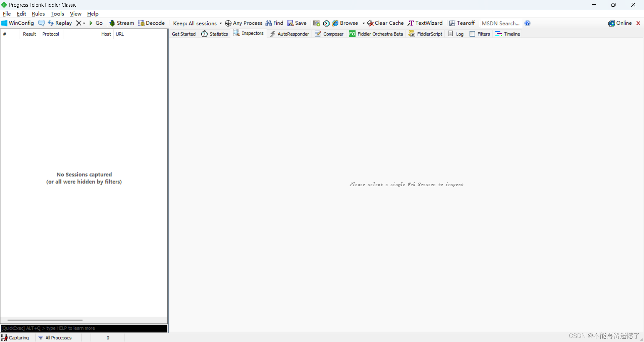The image size is (644, 342).
Task: Open WinConfig from the toolbar
Action: (x=17, y=23)
